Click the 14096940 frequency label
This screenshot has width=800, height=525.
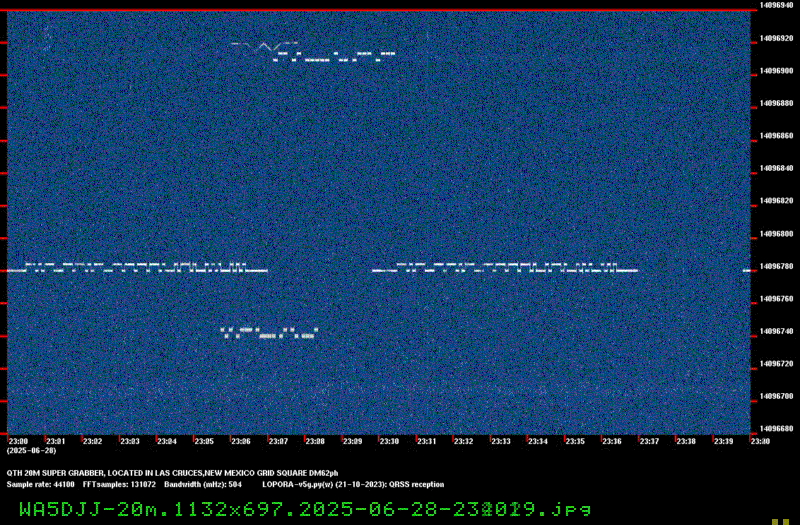777,5
